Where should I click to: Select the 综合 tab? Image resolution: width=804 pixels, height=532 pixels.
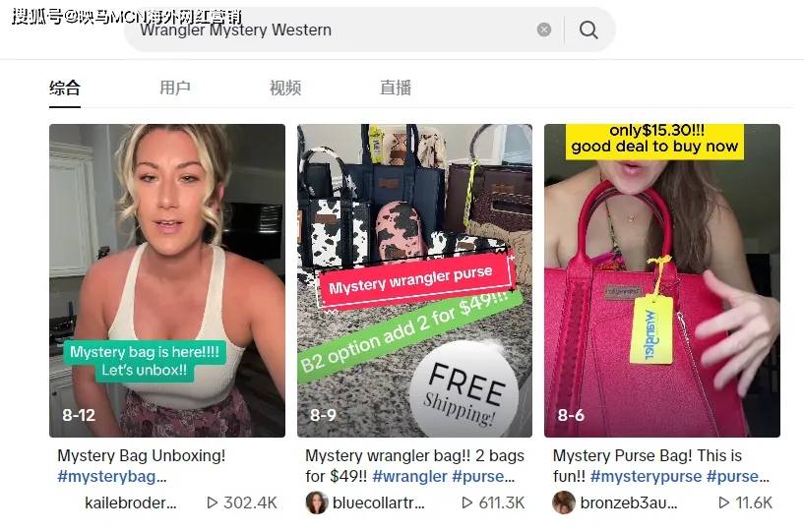tap(65, 88)
